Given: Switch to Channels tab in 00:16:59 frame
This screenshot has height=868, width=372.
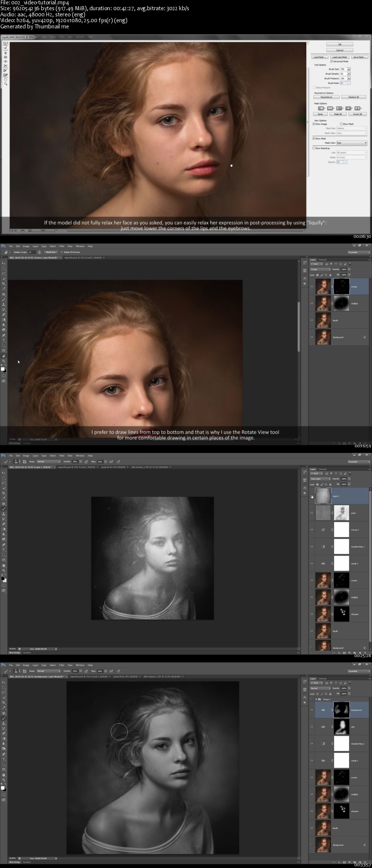Looking at the screenshot, I should [x=323, y=260].
